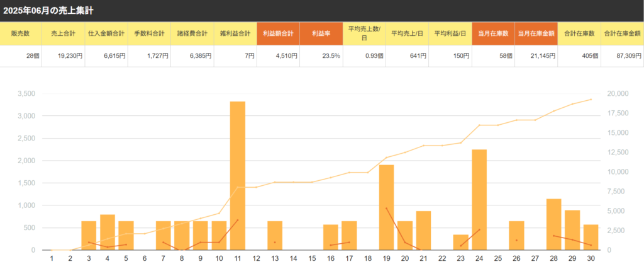Click the 641円 average sales value
The width and height of the screenshot is (644, 264).
click(x=419, y=56)
